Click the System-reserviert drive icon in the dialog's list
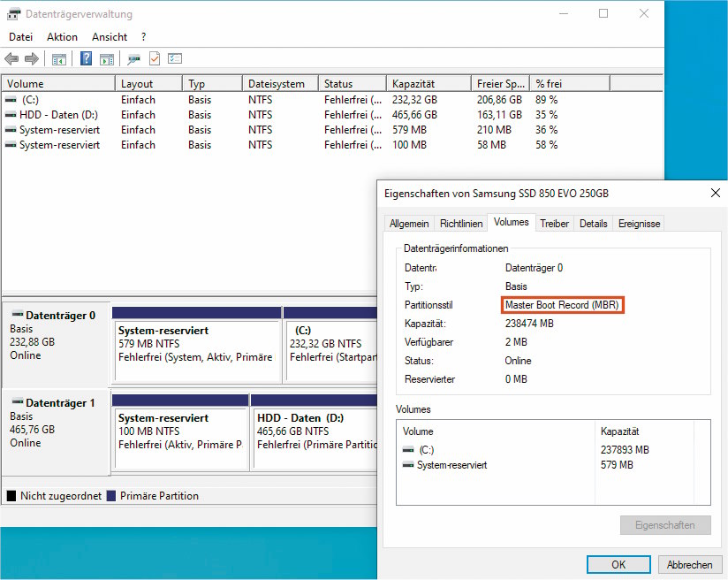The width and height of the screenshot is (728, 580). coord(408,464)
